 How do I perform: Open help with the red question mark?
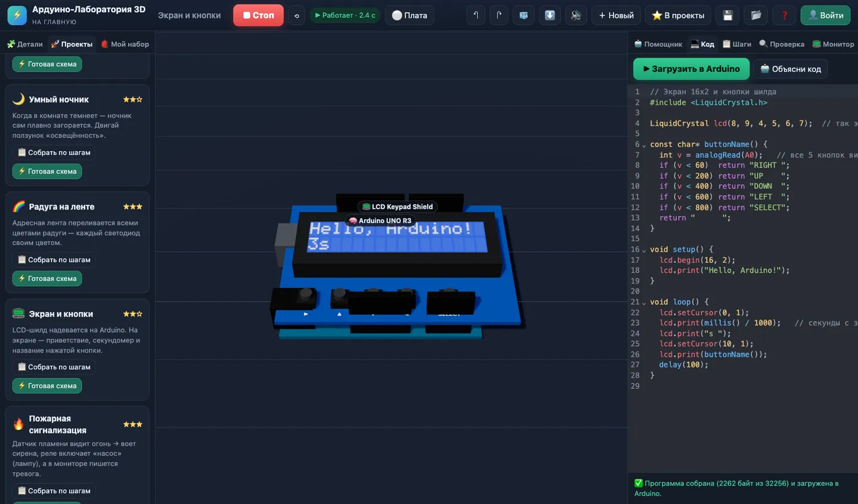[x=784, y=15]
